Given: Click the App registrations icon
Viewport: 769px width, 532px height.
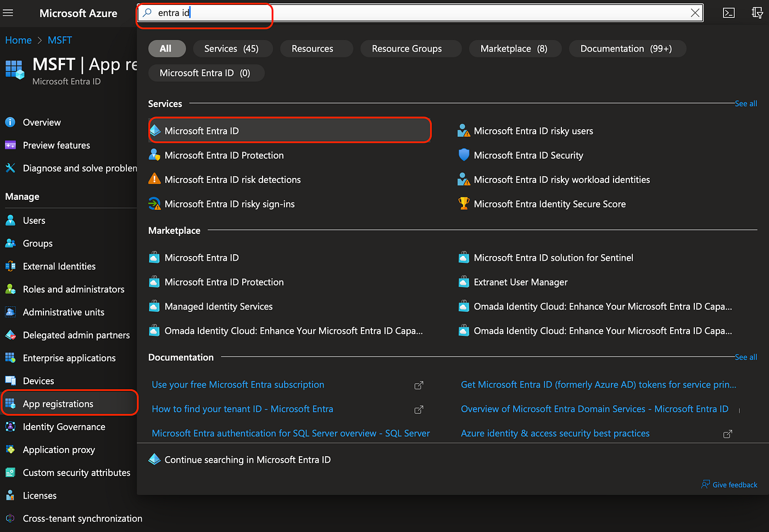Looking at the screenshot, I should click(10, 404).
